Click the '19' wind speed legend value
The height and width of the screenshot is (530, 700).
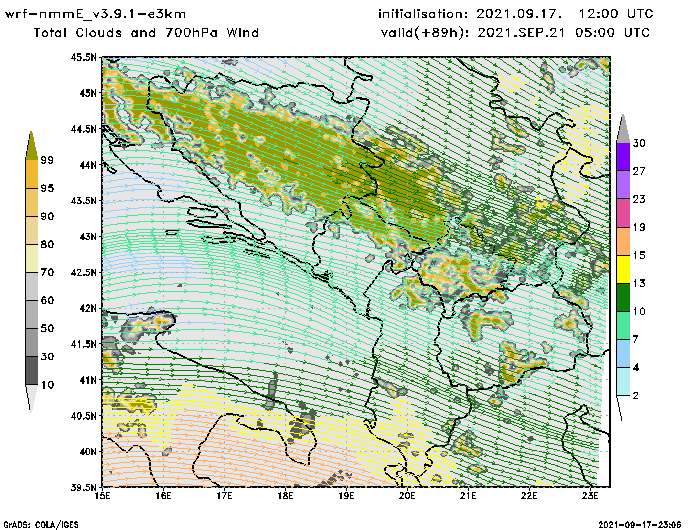638,227
